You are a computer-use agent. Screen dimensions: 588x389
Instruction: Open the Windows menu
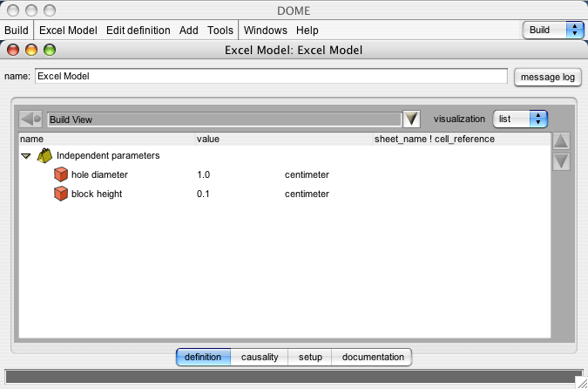pyautogui.click(x=266, y=31)
